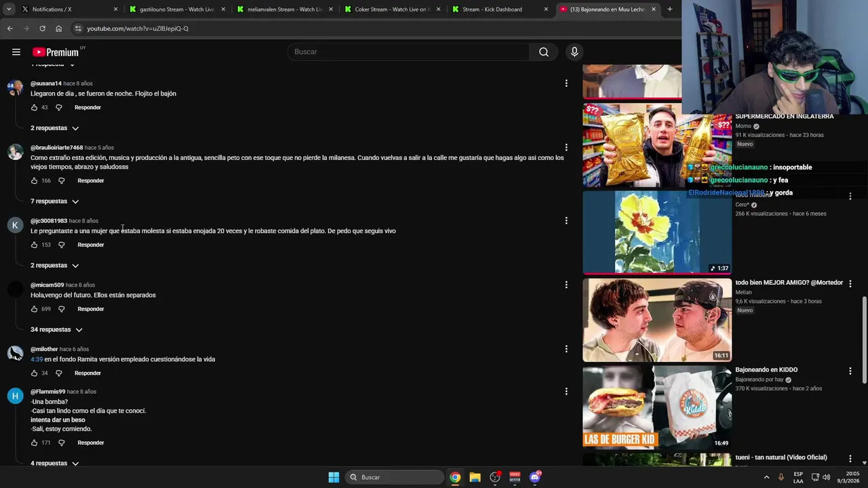Click the taskbar Buscar search box
868x488 pixels.
tap(395, 477)
